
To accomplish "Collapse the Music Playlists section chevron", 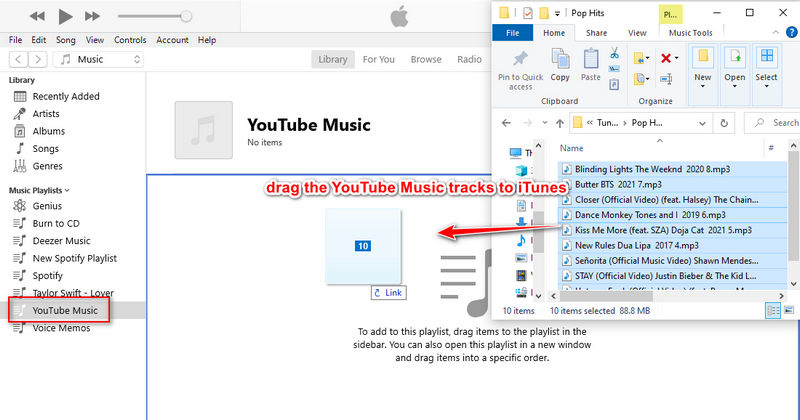I will point(67,190).
